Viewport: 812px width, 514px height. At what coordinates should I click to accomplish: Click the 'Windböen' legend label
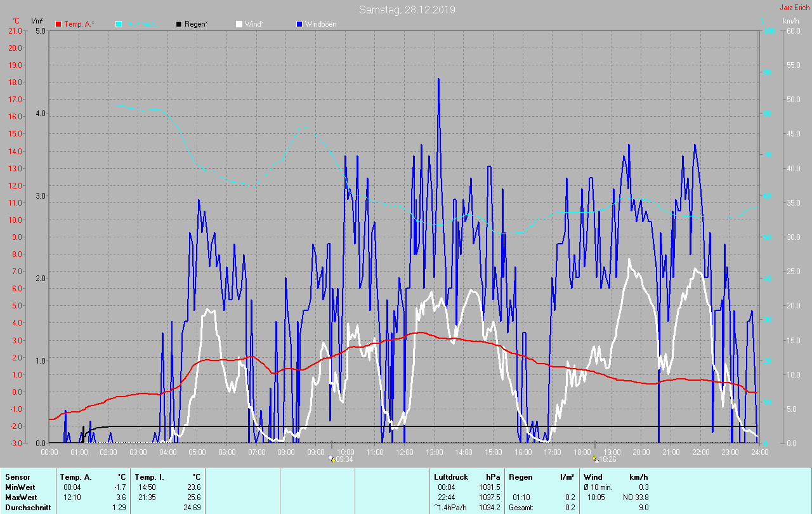tap(320, 24)
